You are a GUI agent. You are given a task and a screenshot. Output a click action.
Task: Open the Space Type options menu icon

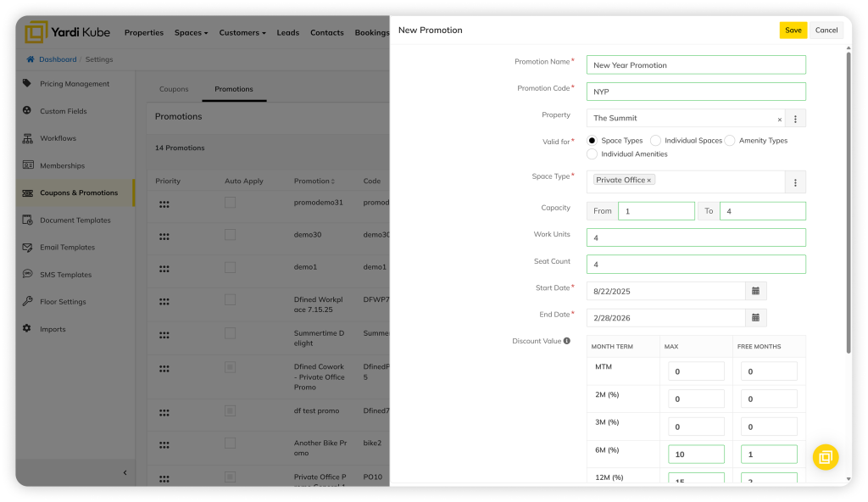795,182
